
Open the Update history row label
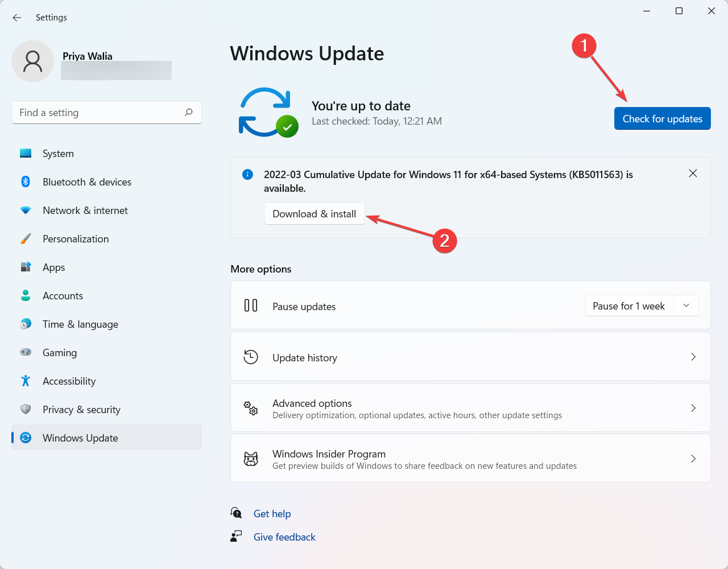tap(305, 357)
